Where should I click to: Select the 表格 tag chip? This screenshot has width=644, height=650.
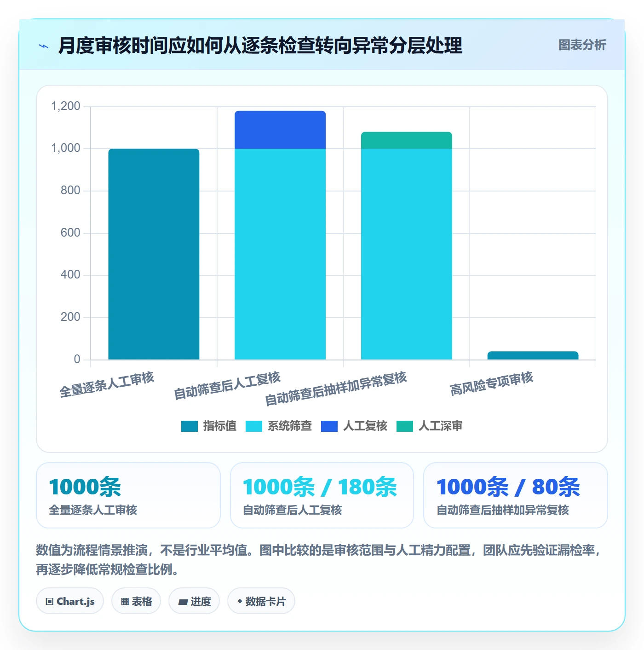136,601
